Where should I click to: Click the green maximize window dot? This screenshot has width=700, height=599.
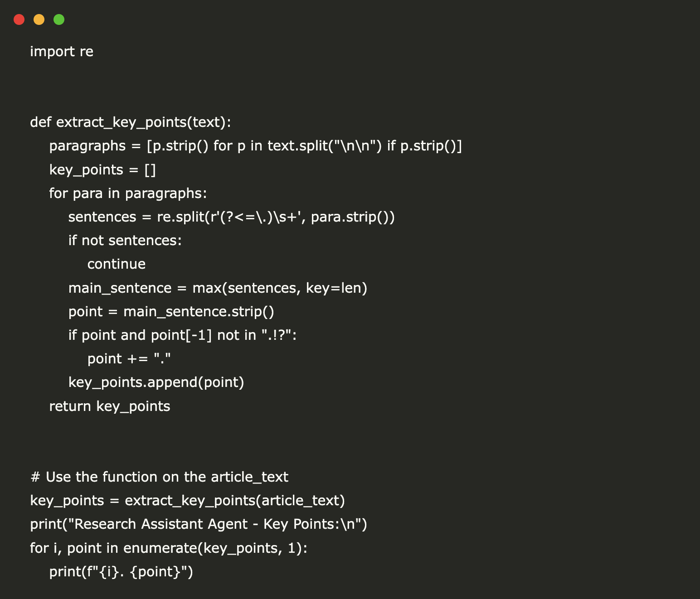click(59, 19)
